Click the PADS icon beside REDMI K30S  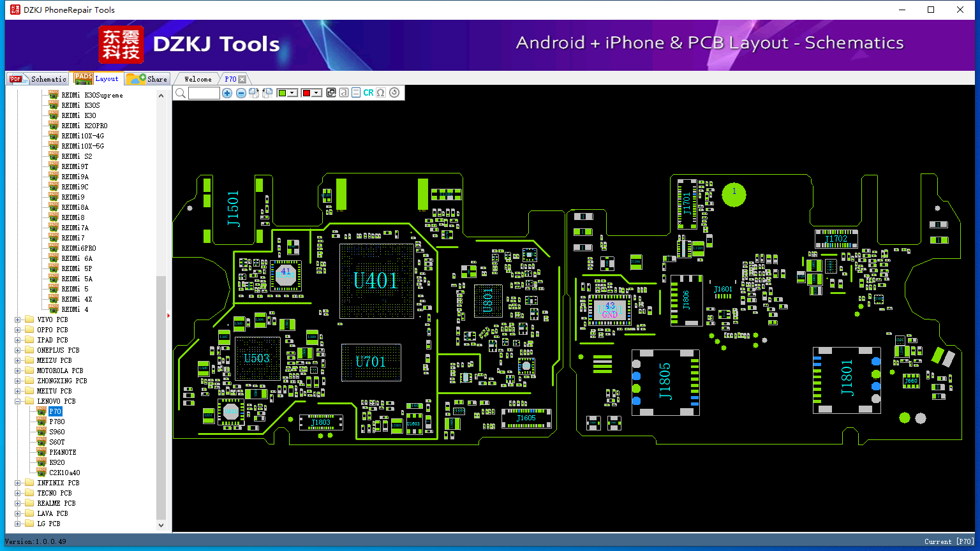(x=54, y=105)
